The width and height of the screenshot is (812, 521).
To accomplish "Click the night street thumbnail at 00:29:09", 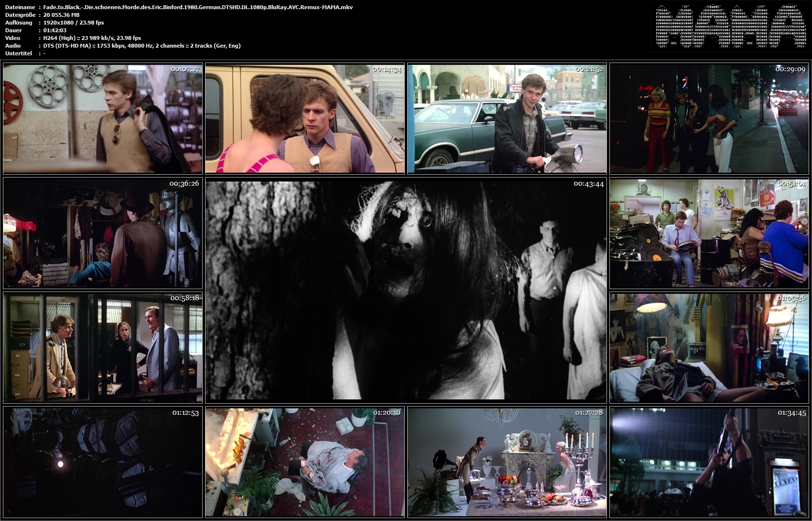I will click(709, 118).
